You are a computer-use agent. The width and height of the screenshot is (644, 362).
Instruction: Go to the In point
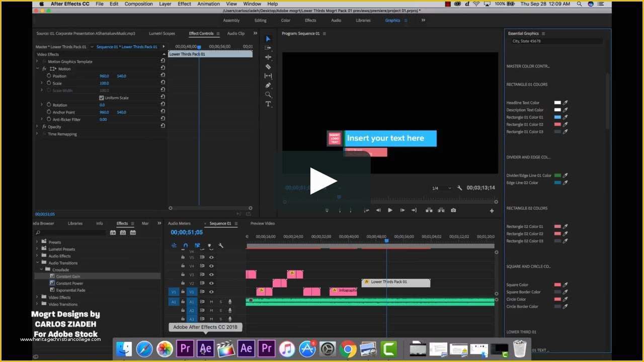point(366,210)
